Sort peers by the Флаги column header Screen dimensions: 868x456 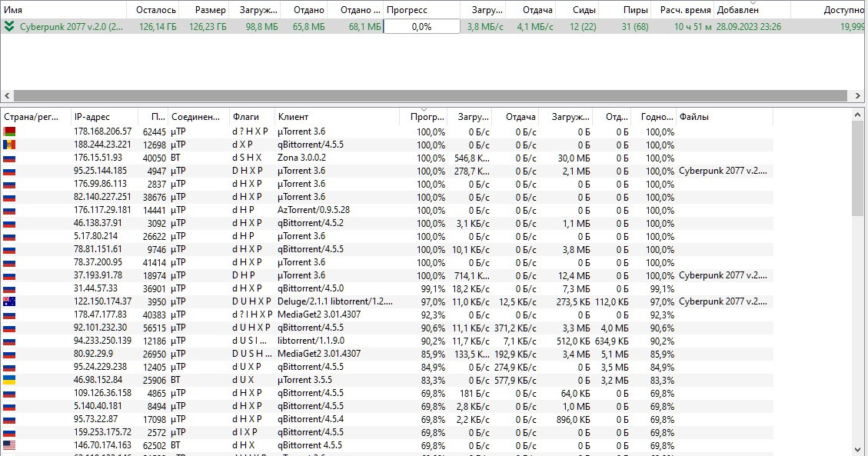coord(251,117)
